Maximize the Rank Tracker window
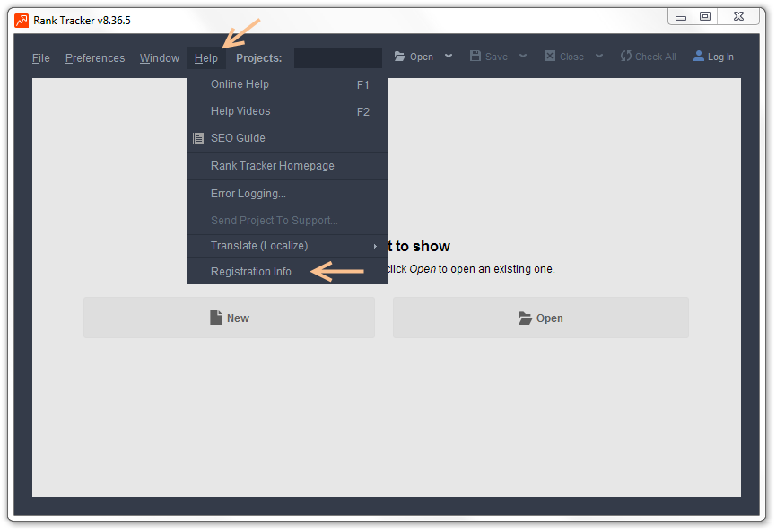 coord(705,16)
